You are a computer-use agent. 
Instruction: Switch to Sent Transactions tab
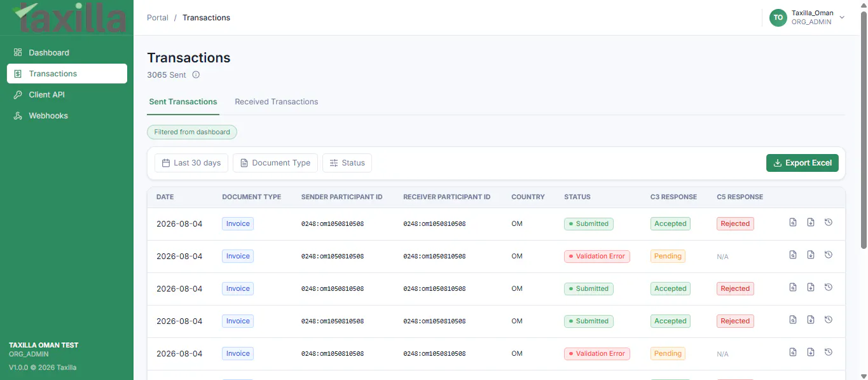(x=183, y=102)
